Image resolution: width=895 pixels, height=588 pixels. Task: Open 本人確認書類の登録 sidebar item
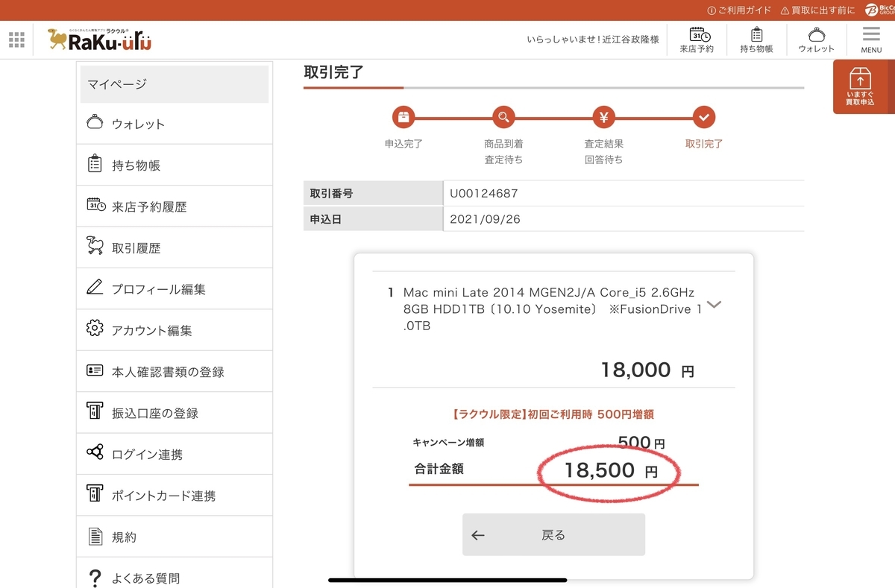pos(175,371)
